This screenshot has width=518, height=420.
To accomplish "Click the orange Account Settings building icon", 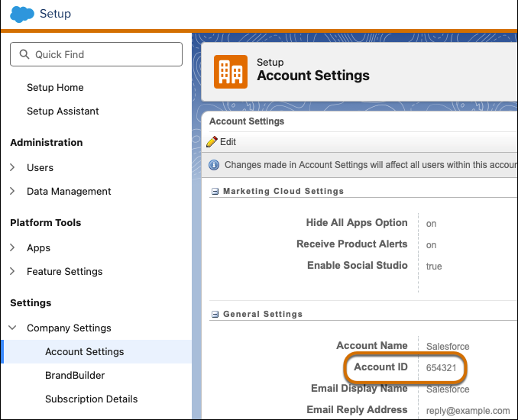I will click(231, 72).
